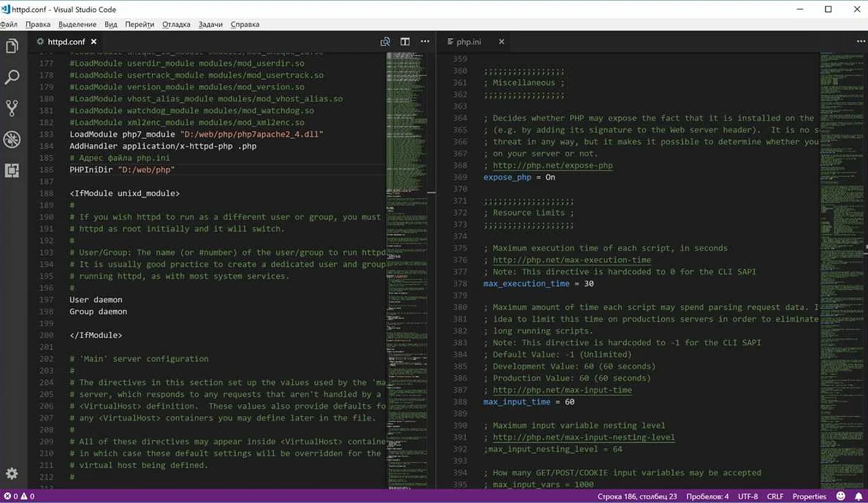
Task: Open the Extensions view icon
Action: click(x=12, y=170)
